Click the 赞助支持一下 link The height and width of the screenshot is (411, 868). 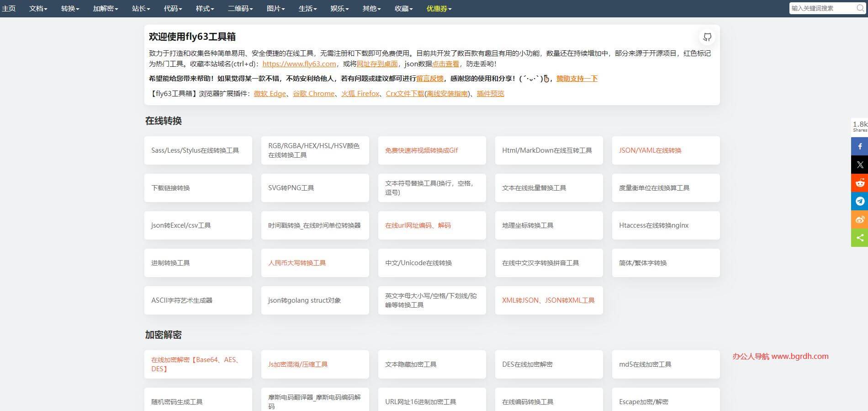(x=577, y=79)
